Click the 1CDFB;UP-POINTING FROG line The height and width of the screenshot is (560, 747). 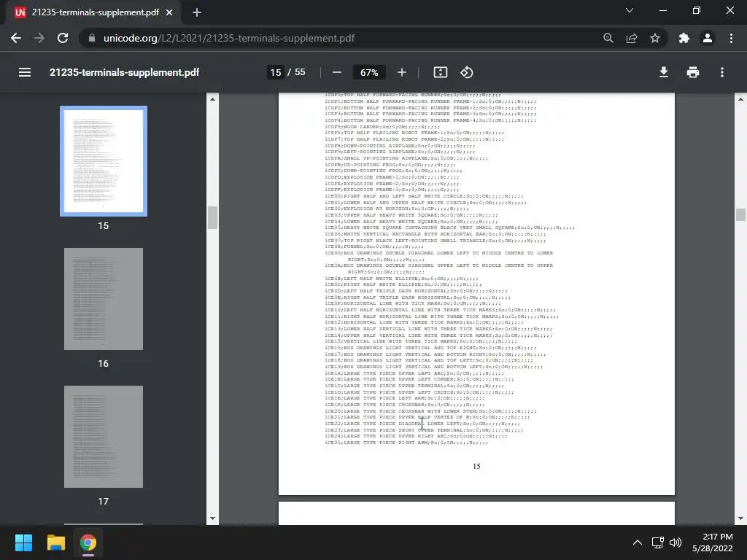(390, 165)
